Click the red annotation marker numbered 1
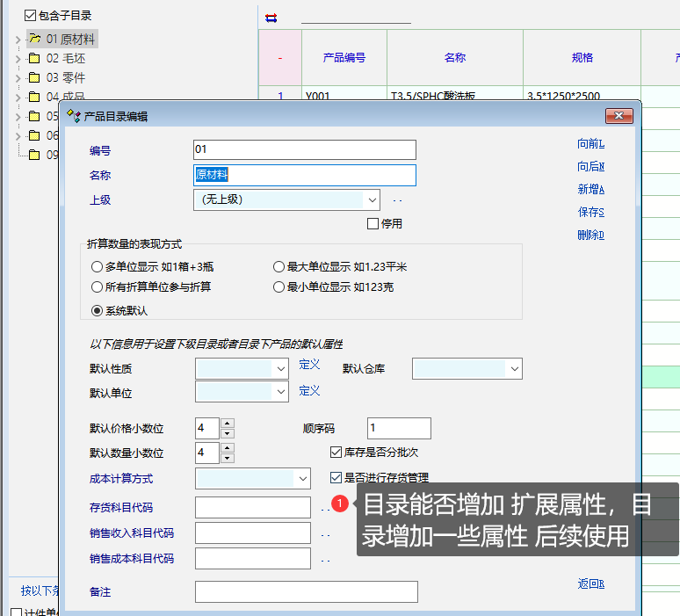The height and width of the screenshot is (616, 680). (x=341, y=504)
